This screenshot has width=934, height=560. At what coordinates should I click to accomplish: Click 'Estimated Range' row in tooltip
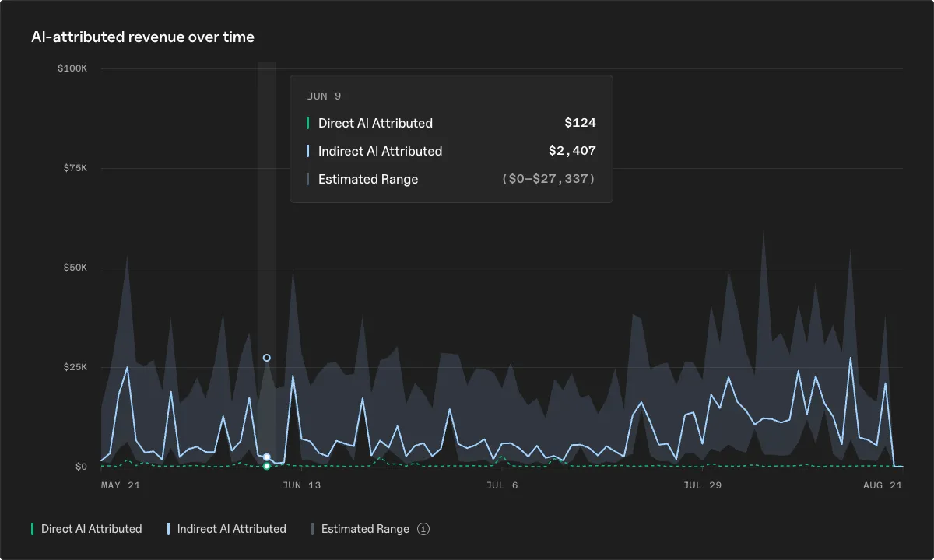[x=451, y=179]
